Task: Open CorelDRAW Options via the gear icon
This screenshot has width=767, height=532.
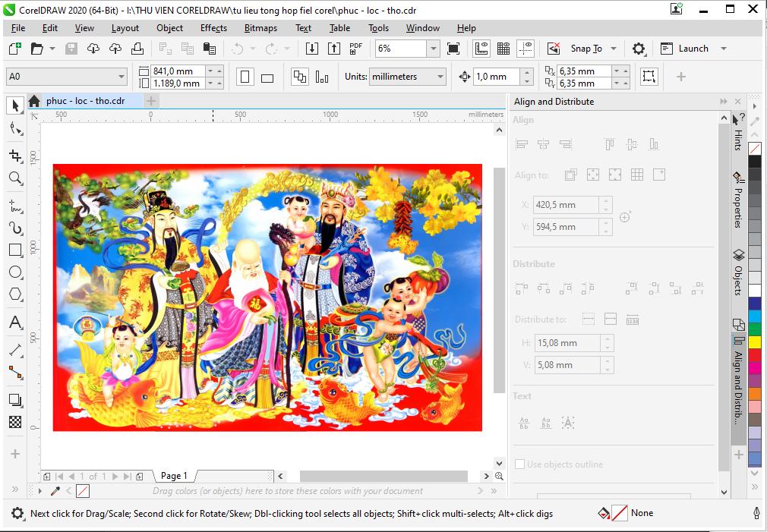Action: [639, 48]
